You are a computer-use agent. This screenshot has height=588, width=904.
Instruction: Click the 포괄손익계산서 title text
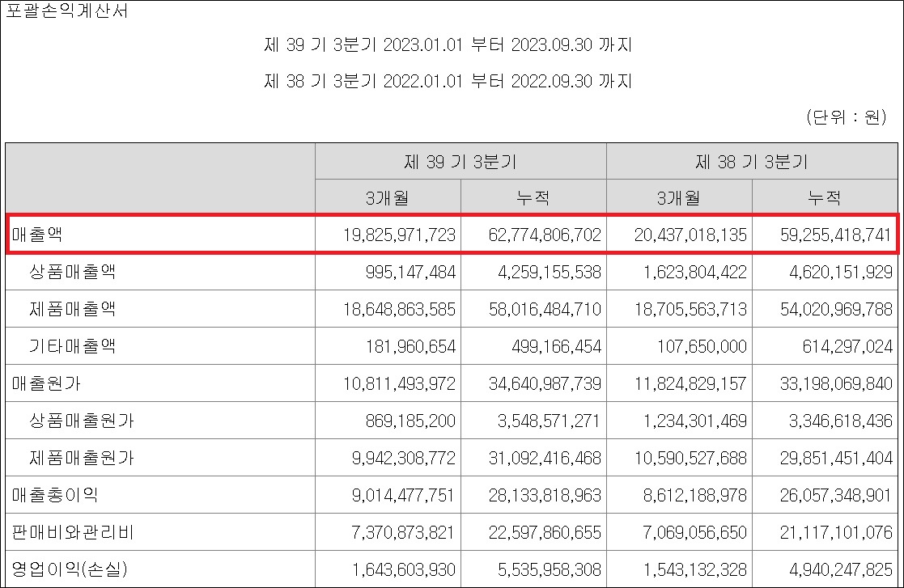67,11
